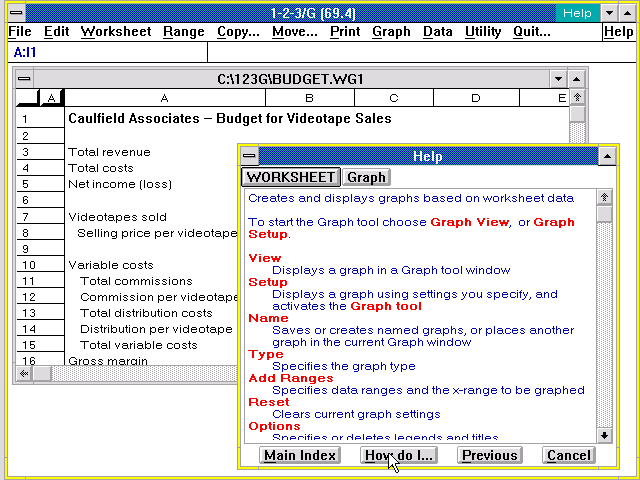Open the Print menu
The height and width of the screenshot is (480, 640).
tap(345, 32)
